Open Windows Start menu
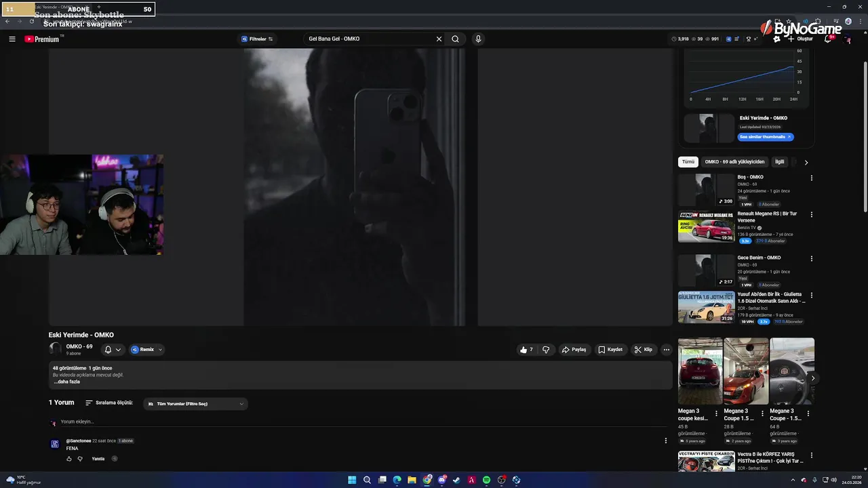The height and width of the screenshot is (488, 868). pyautogui.click(x=352, y=480)
